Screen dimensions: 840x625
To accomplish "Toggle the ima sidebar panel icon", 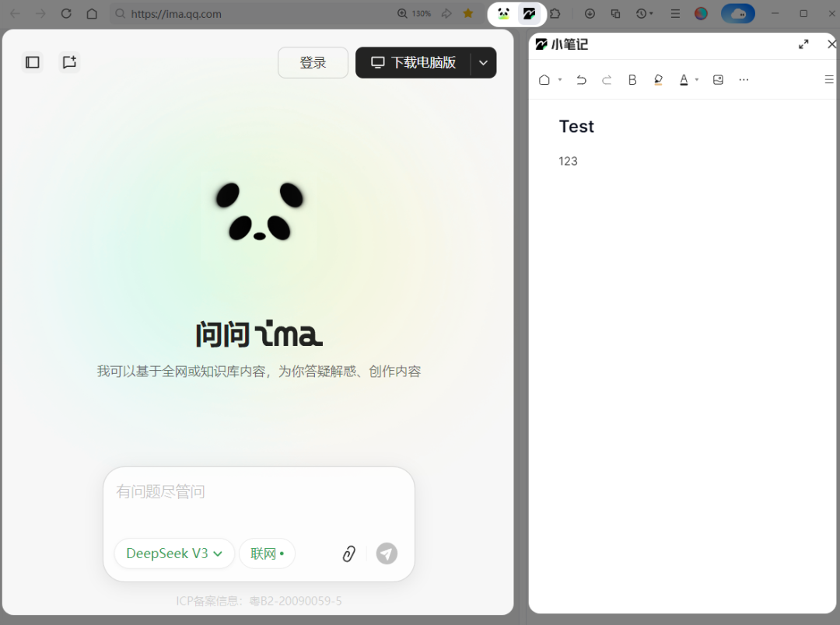I will (x=33, y=62).
